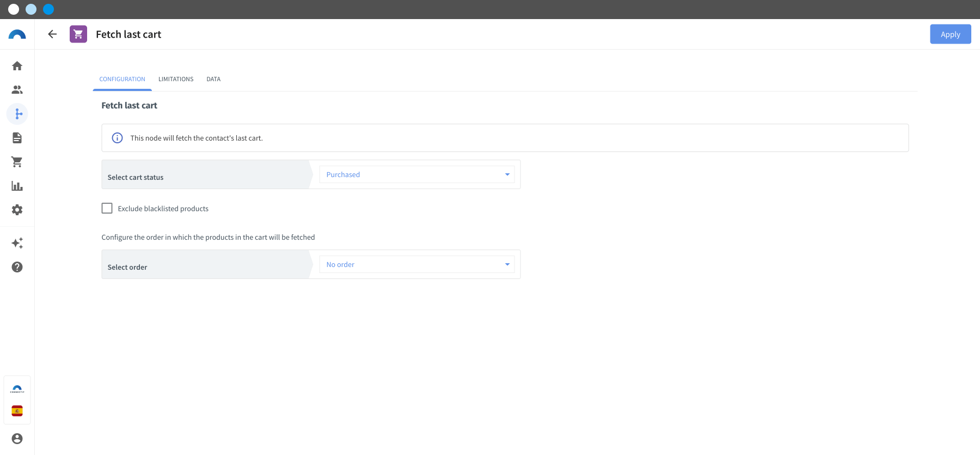980x455 pixels.
Task: Open the Workflows branch icon
Action: 17,114
